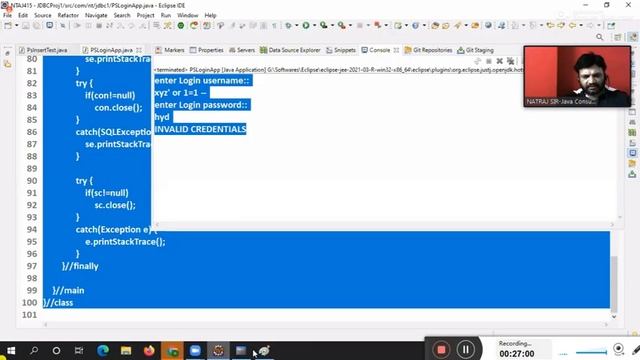Image resolution: width=640 pixels, height=360 pixels.
Task: Click the console horizontal scrollbar
Action: [x=384, y=224]
